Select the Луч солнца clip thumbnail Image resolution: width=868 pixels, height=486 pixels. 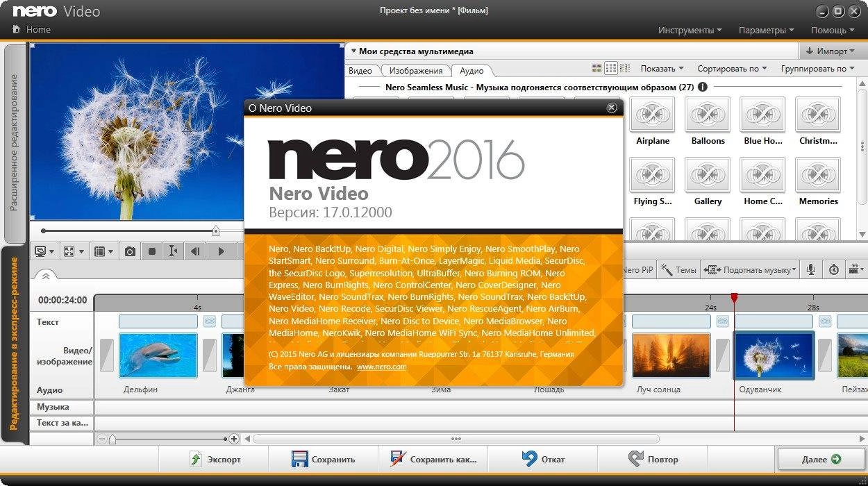[671, 355]
